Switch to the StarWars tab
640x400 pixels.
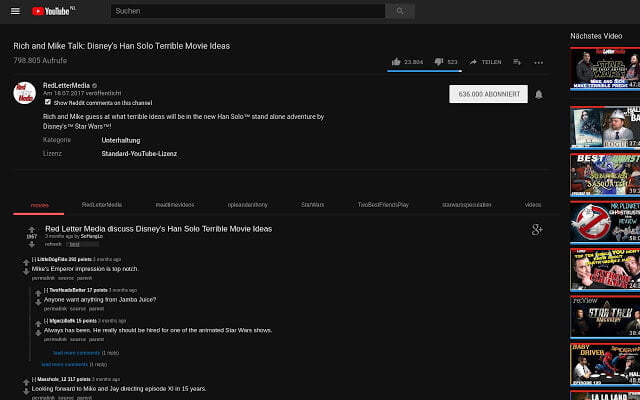pos(312,205)
